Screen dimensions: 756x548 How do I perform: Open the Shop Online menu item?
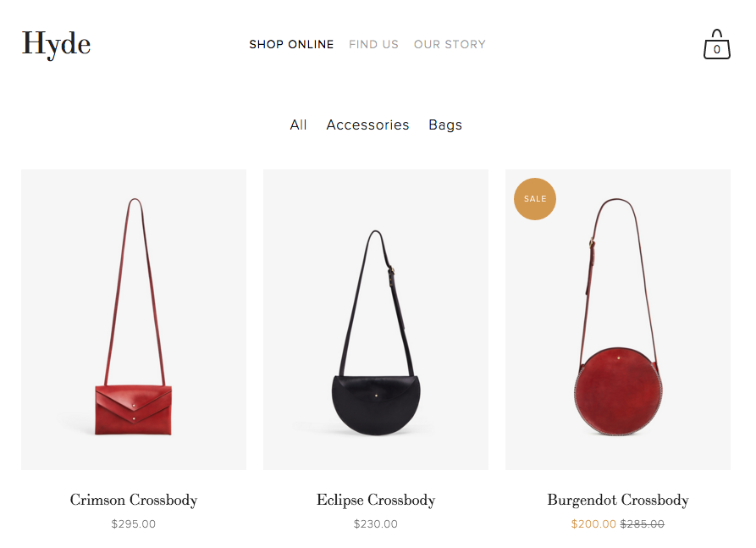point(291,44)
